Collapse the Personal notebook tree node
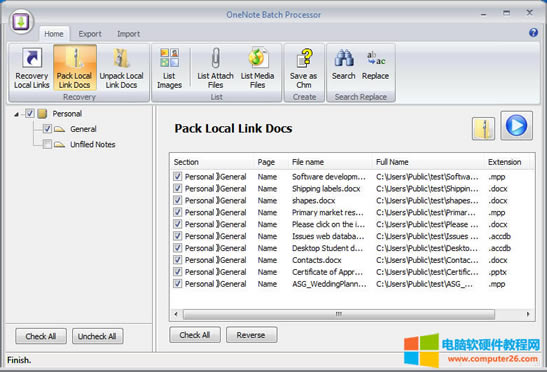 pyautogui.click(x=16, y=114)
